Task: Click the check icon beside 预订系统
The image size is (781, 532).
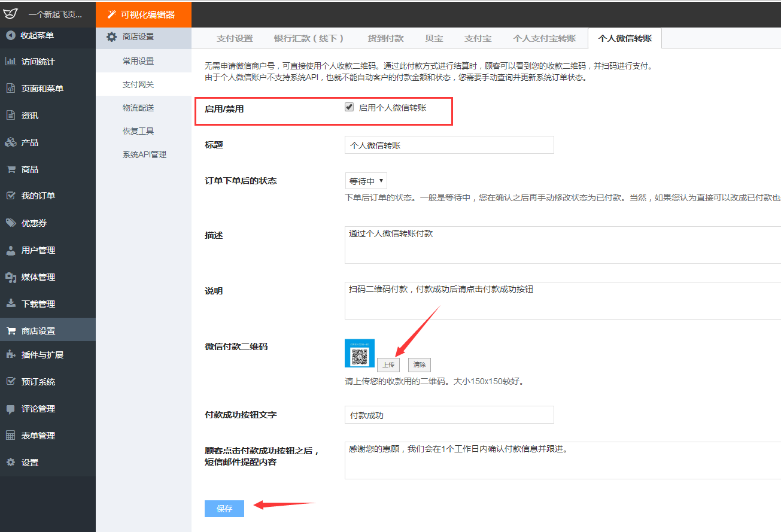Action: coord(10,381)
